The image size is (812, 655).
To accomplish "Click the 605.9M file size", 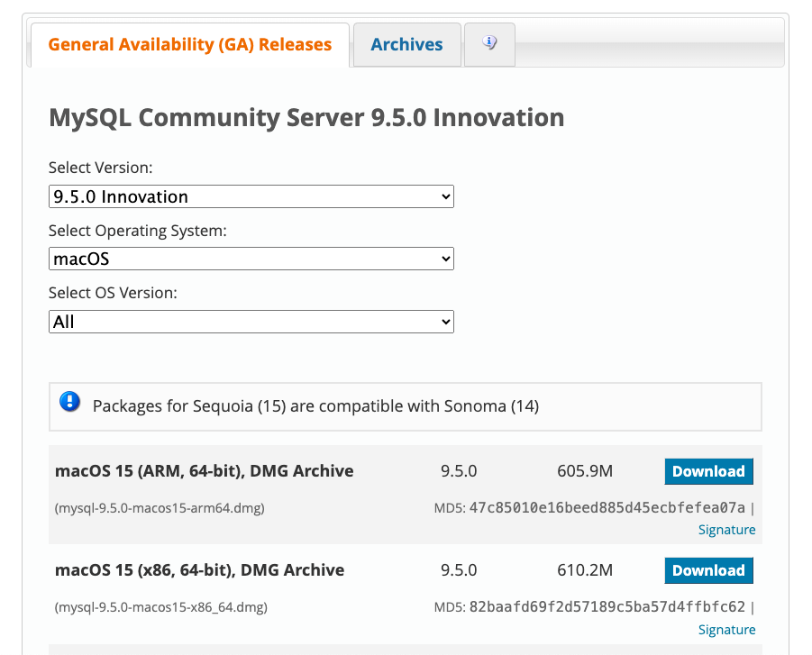I will tap(585, 471).
